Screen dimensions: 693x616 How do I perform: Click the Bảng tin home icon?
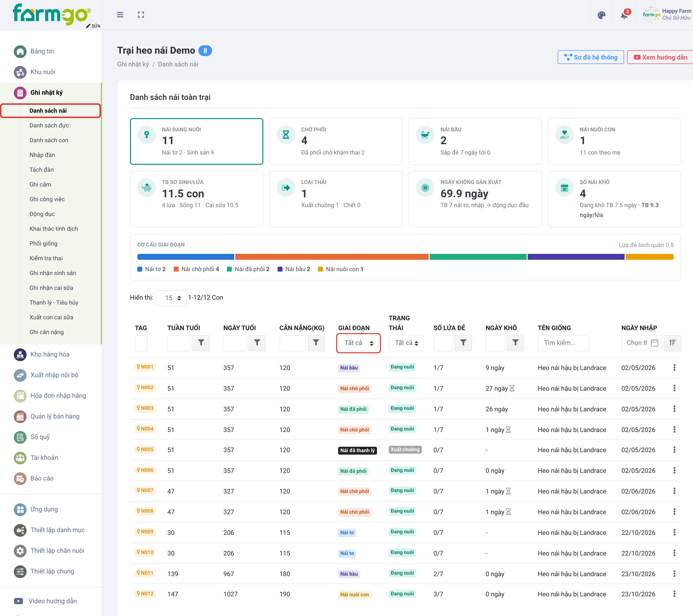point(20,51)
